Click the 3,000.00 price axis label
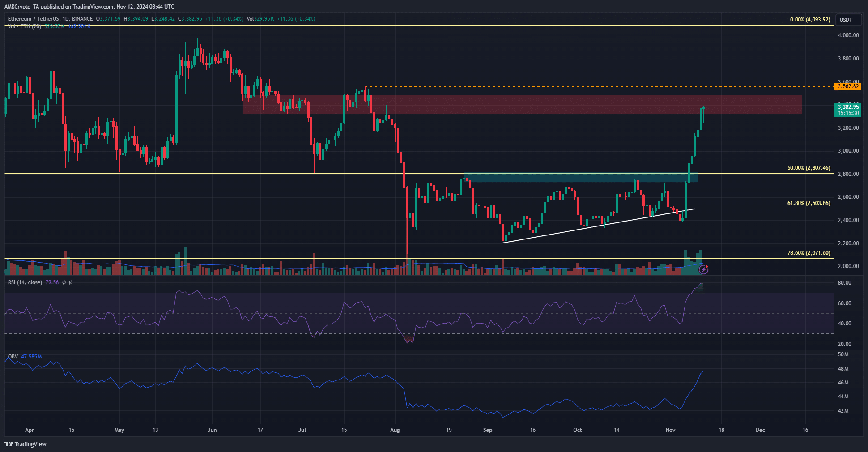Image resolution: width=868 pixels, height=452 pixels. (848, 151)
